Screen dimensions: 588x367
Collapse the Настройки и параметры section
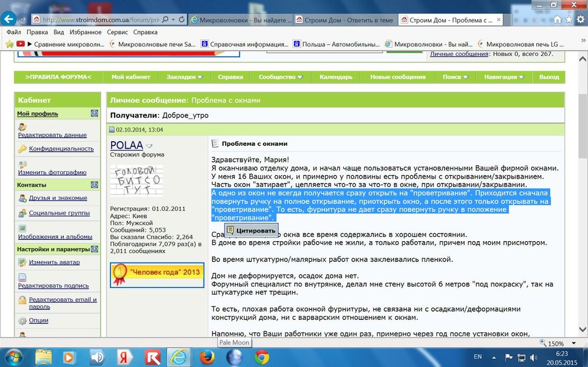(x=95, y=249)
